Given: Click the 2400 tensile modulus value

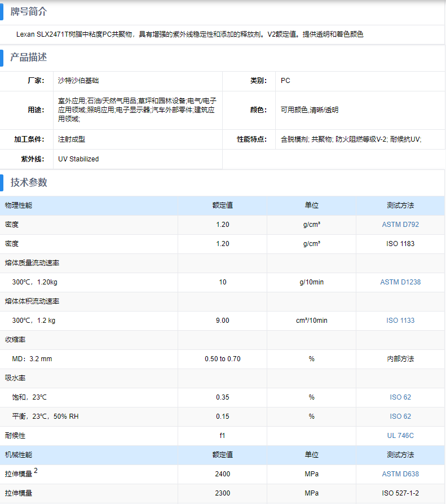Looking at the screenshot, I should point(223,474).
